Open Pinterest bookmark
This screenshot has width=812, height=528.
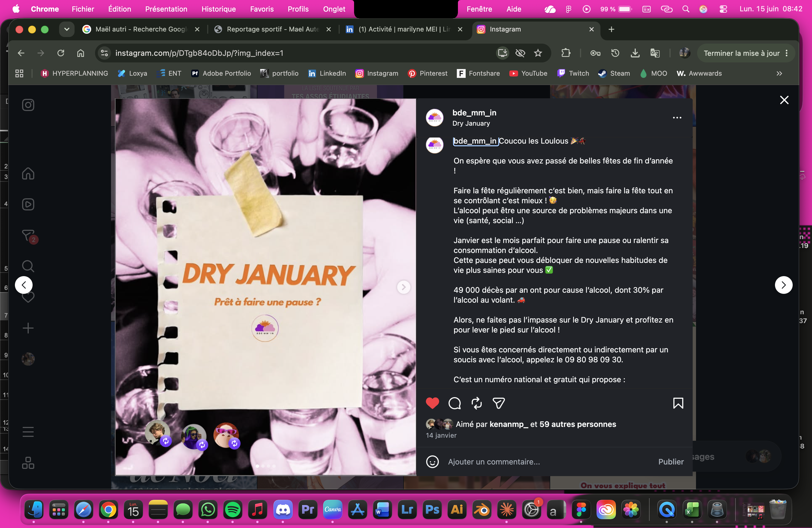(x=428, y=73)
